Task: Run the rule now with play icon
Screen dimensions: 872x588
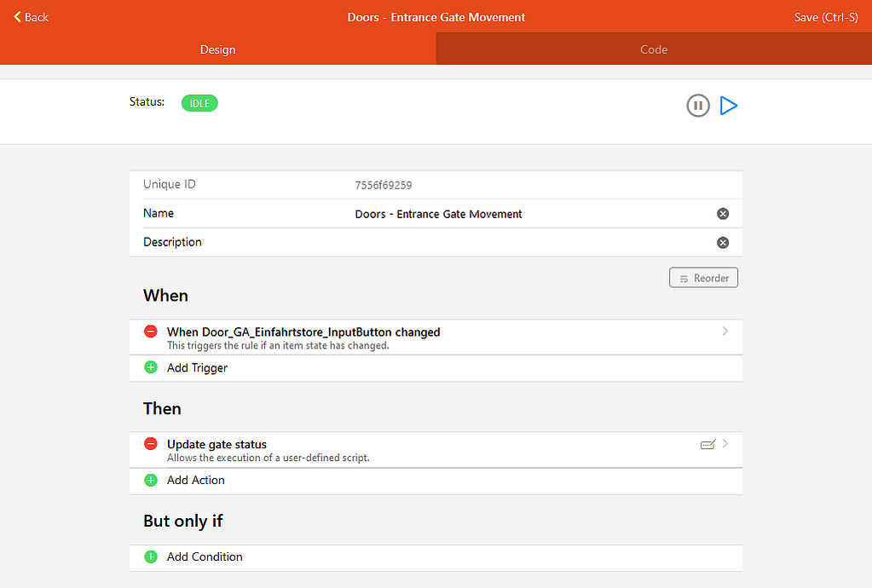Action: 729,105
